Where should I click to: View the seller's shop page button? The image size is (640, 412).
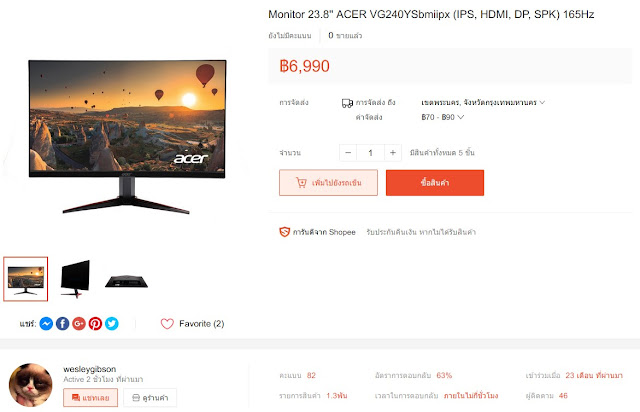click(150, 398)
